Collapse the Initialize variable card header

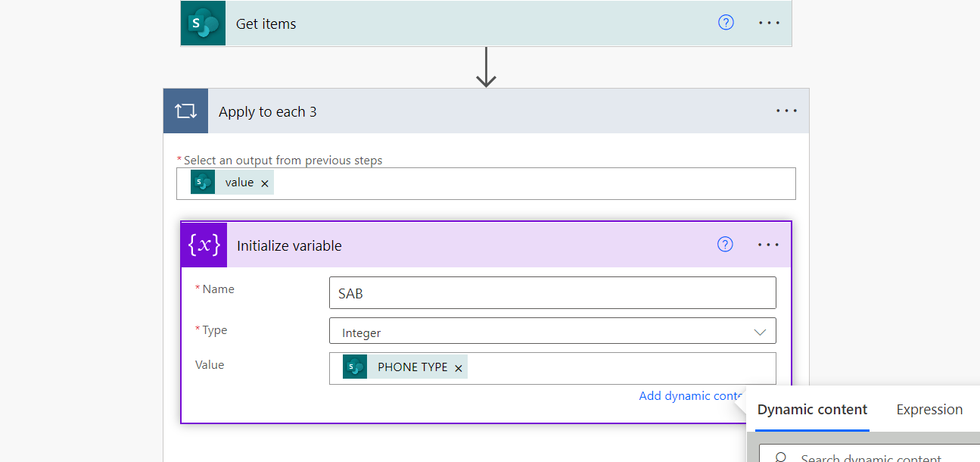pos(486,245)
